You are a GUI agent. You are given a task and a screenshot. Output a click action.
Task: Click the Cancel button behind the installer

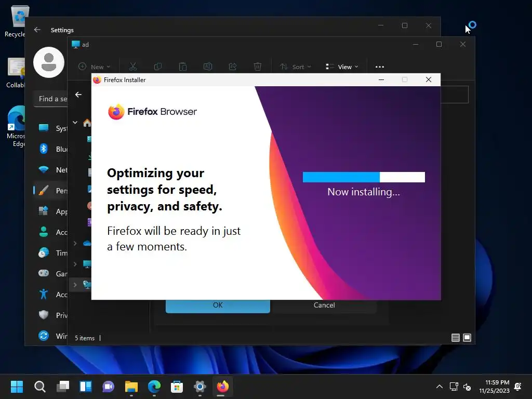(x=324, y=306)
